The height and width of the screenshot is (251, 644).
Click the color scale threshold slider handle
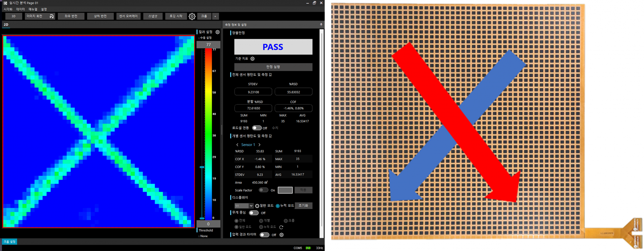point(202,167)
